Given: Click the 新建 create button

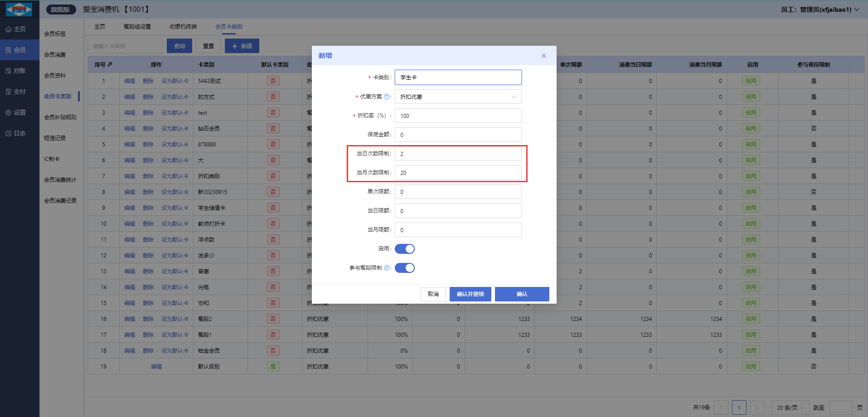Looking at the screenshot, I should pyautogui.click(x=242, y=46).
